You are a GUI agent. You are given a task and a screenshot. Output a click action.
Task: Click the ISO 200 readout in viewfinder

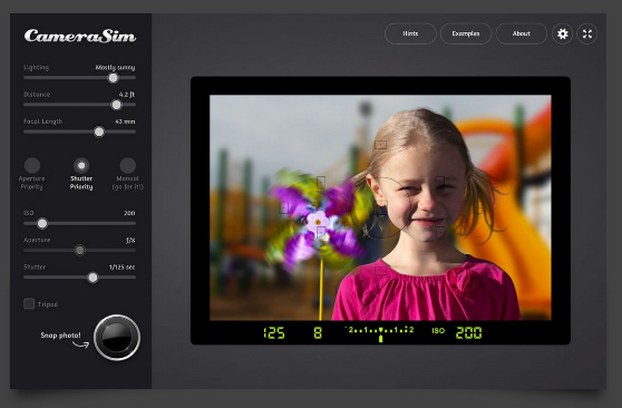coord(468,332)
